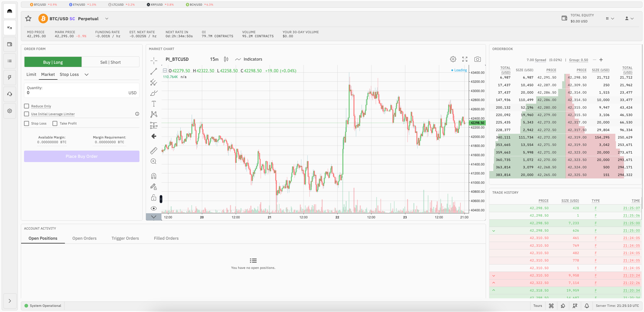Click the Kraken logo icon in sidebar
The height and width of the screenshot is (312, 644).
(9, 11)
